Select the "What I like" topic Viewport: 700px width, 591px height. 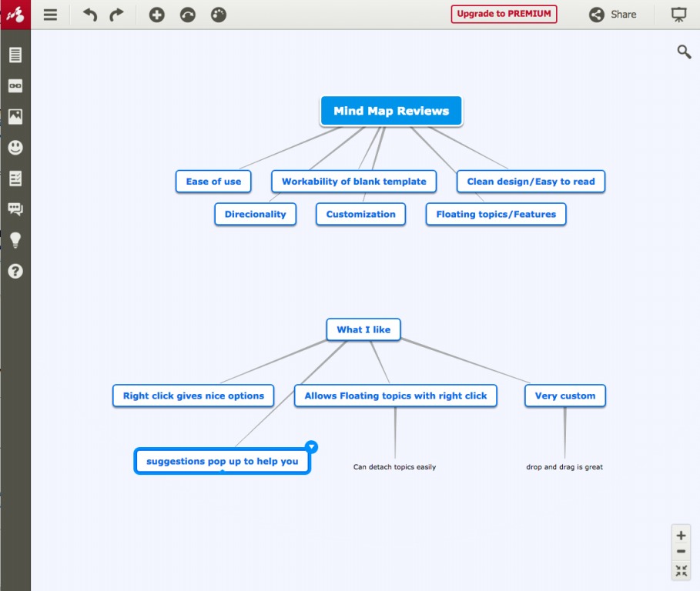tap(363, 329)
